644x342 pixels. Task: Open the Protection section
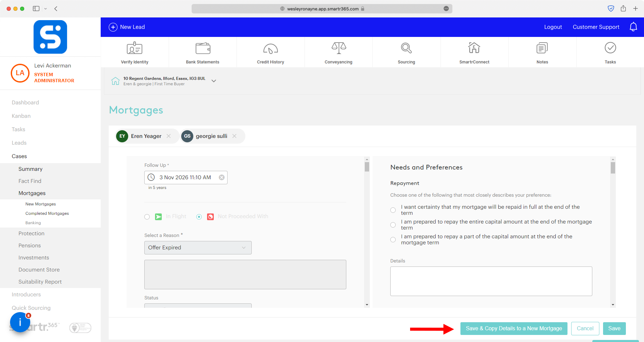point(31,234)
